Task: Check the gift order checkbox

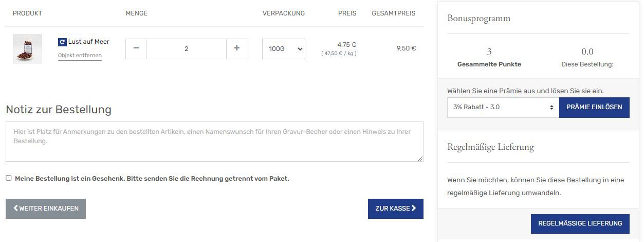Action: [x=9, y=178]
